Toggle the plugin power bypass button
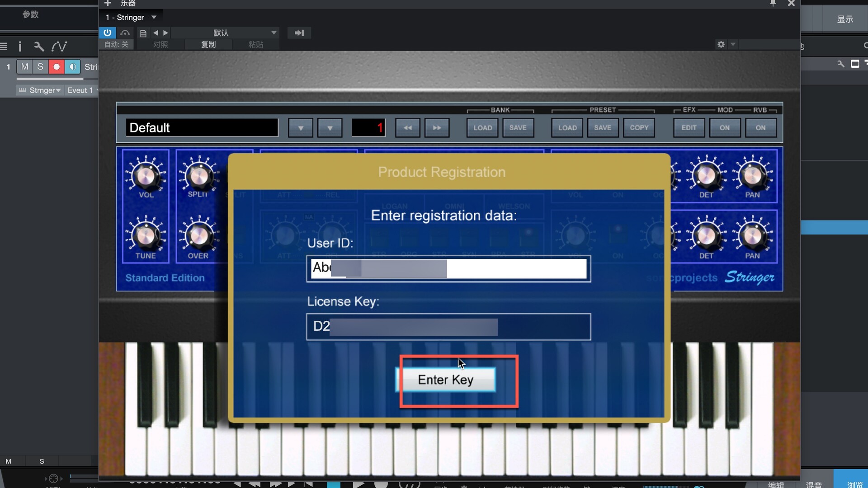Image resolution: width=868 pixels, height=488 pixels. [x=107, y=33]
